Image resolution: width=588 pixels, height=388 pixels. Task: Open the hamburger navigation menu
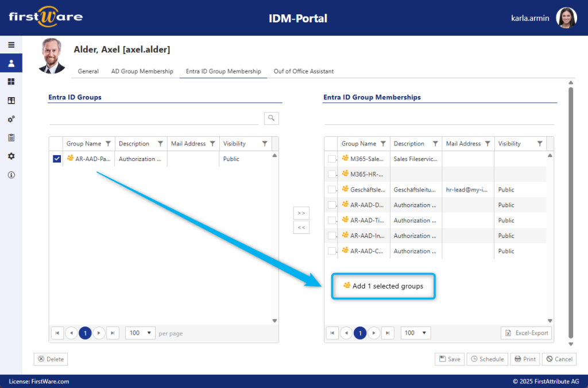pyautogui.click(x=10, y=44)
